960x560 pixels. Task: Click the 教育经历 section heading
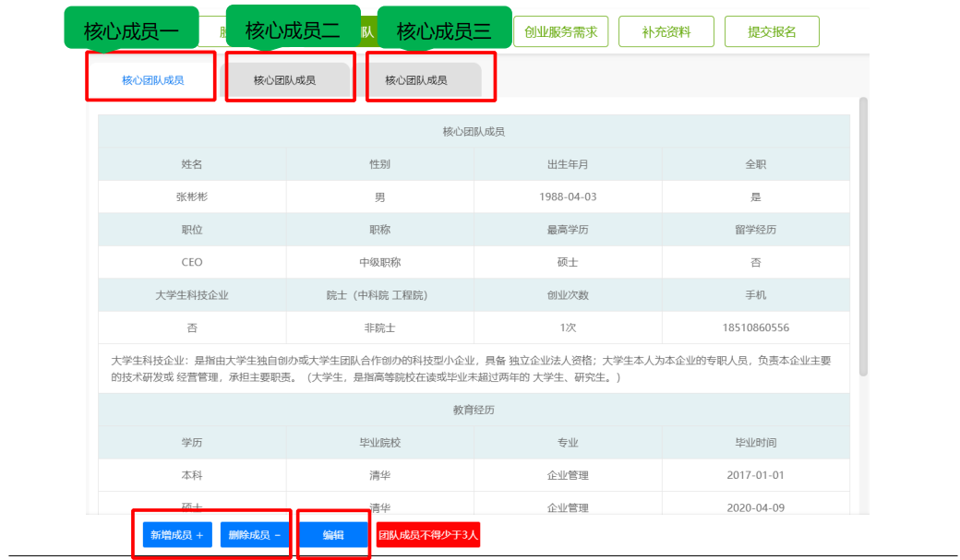pos(474,410)
